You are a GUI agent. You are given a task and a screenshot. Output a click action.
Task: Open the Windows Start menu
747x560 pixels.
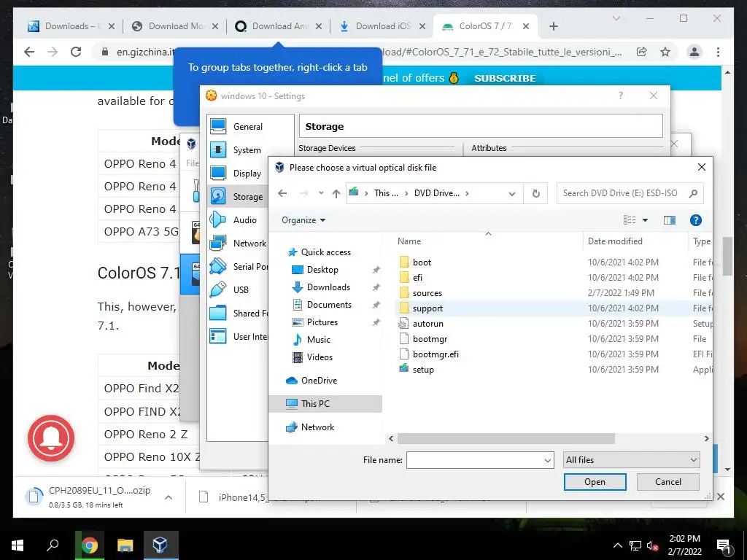pyautogui.click(x=18, y=545)
